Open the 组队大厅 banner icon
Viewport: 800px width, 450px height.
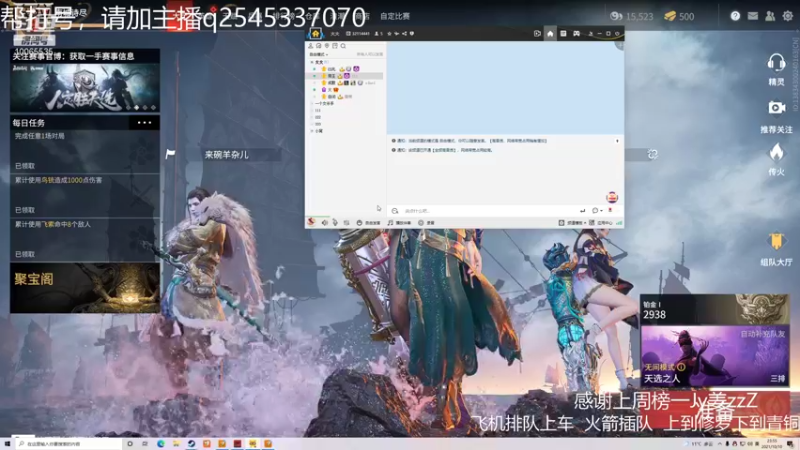pyautogui.click(x=776, y=242)
